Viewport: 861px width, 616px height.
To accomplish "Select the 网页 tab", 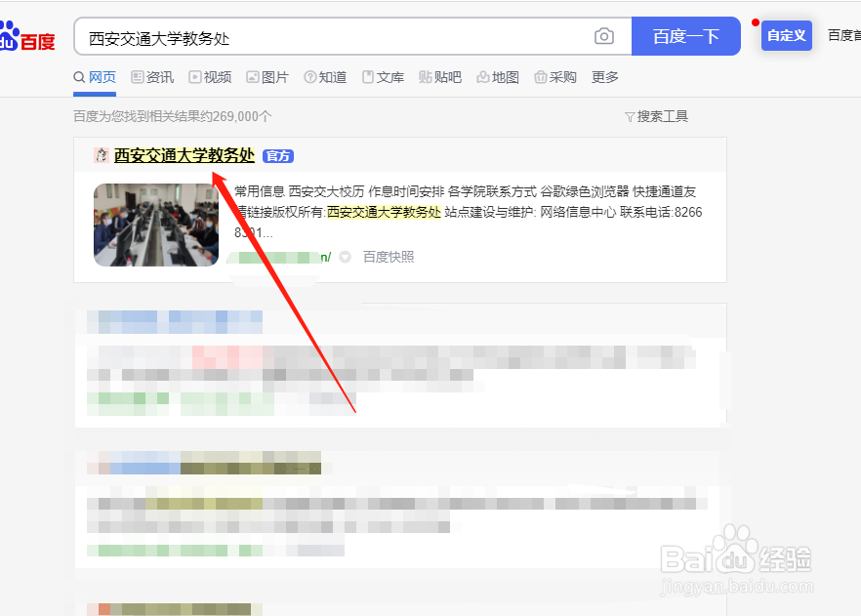I will [x=95, y=77].
